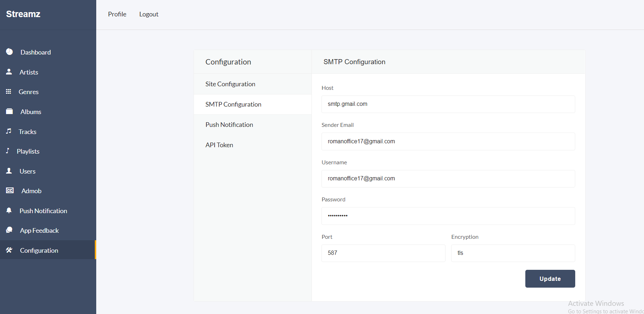Focus the Sender Email field

[448, 141]
